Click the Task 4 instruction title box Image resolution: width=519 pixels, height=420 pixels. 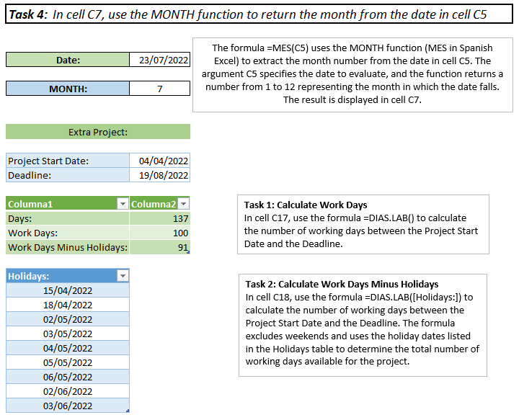tap(259, 14)
